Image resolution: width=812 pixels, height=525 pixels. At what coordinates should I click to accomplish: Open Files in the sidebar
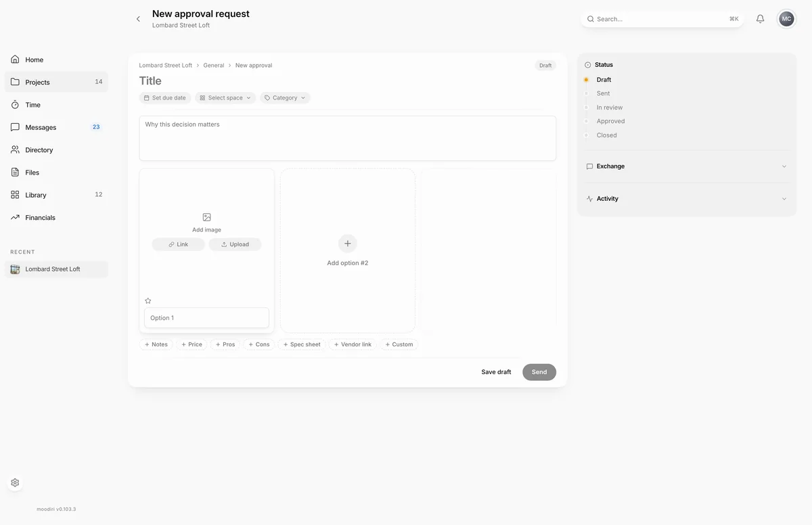coord(56,173)
